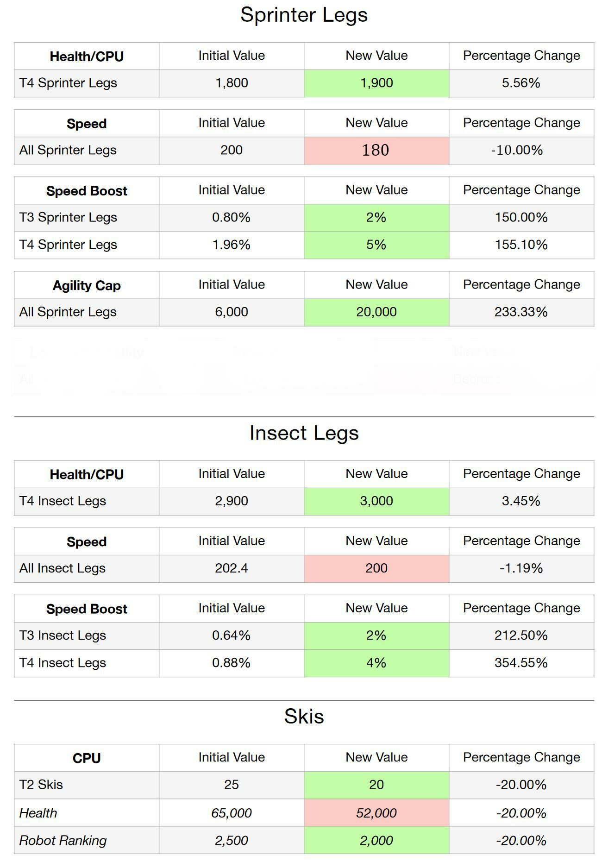Select the "Agility Cap" table header
The width and height of the screenshot is (608, 868).
tap(87, 285)
